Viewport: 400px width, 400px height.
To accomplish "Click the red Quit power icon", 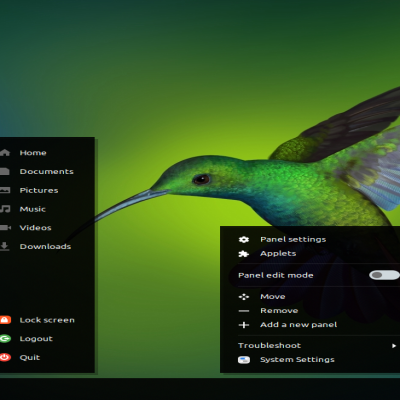I will point(5,357).
